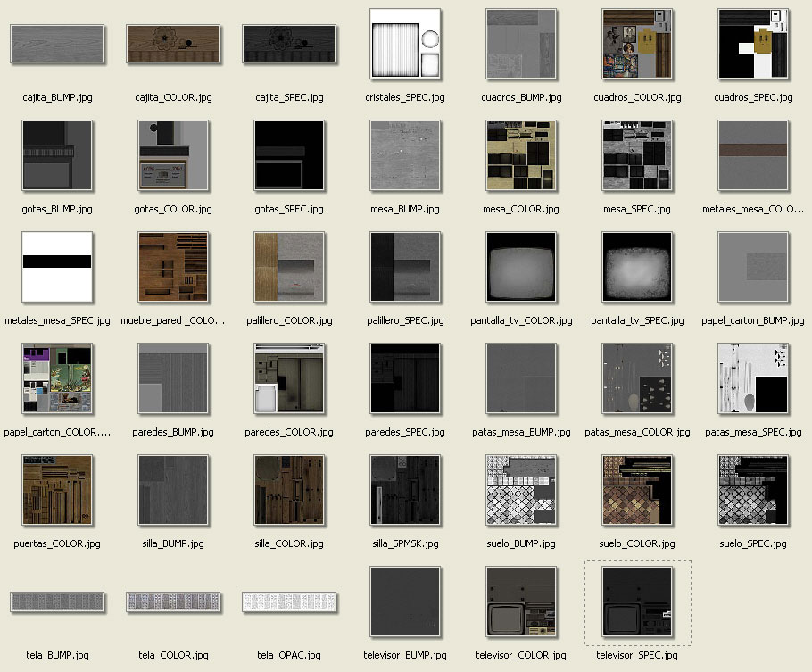Click the file name cuadros_COLOR.jpg
This screenshot has width=812, height=672.
tap(637, 97)
